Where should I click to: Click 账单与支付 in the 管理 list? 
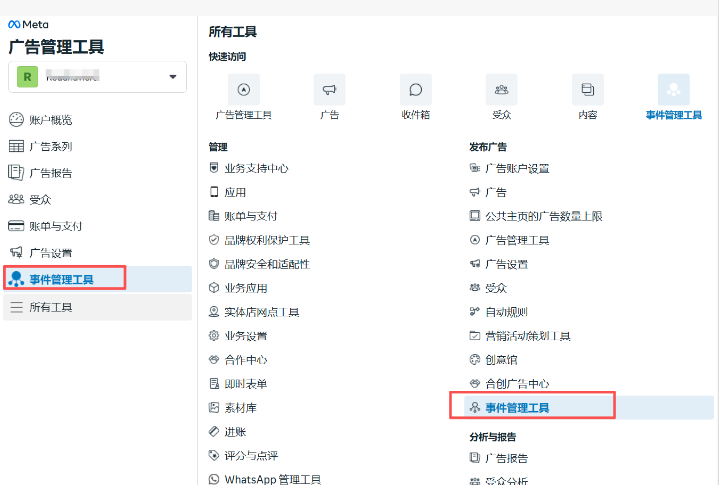[x=251, y=216]
